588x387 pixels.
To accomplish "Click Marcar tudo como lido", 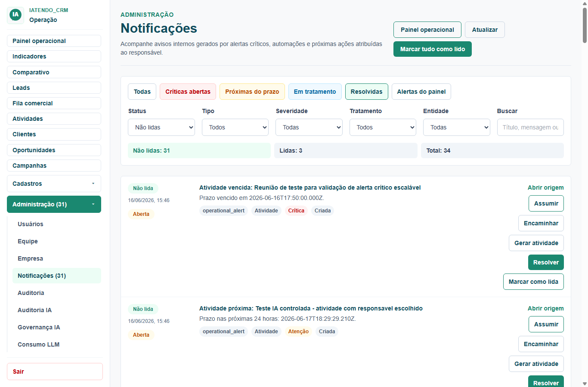I will tap(433, 49).
